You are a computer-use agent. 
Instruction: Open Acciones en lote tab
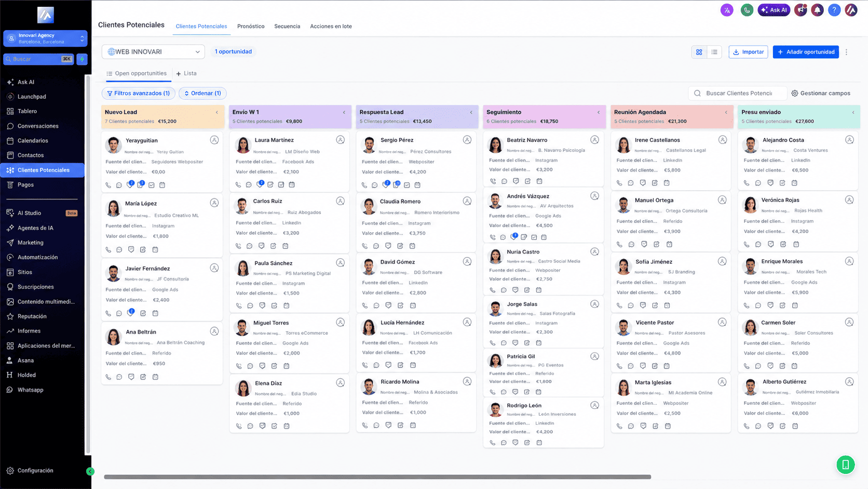331,26
